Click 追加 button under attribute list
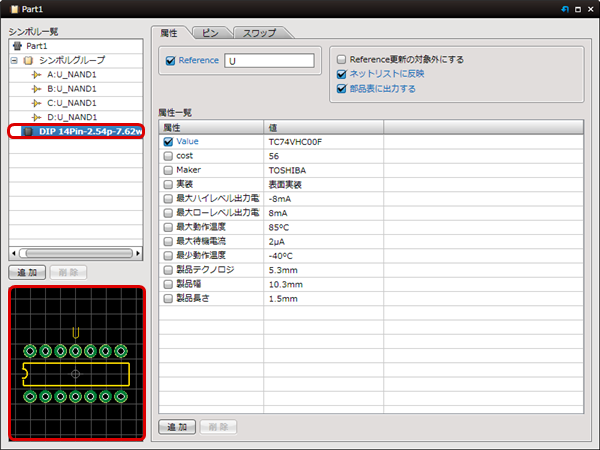This screenshot has height=450, width=600. click(177, 427)
